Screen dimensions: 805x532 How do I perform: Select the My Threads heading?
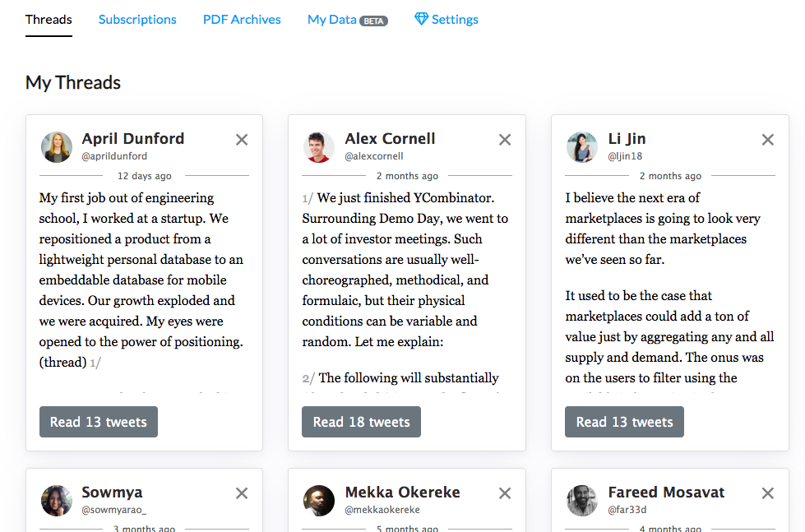[72, 82]
